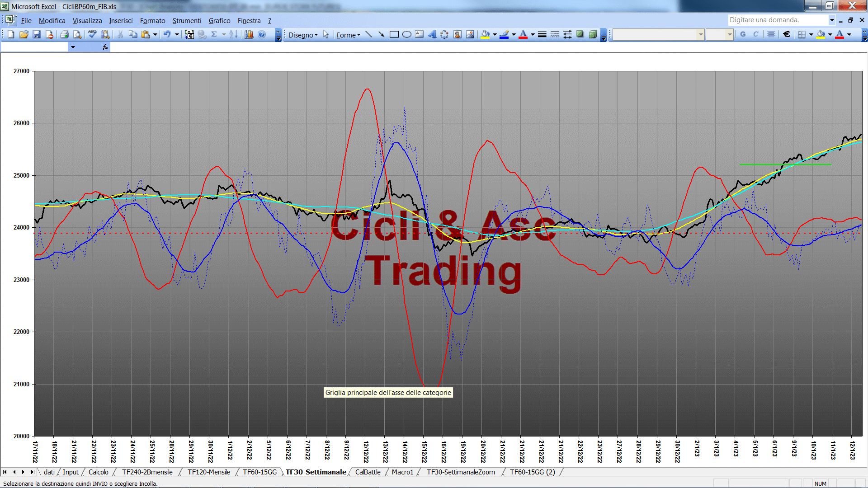Insert WordArt
Viewport: 868px width, 488px height.
click(x=432, y=34)
